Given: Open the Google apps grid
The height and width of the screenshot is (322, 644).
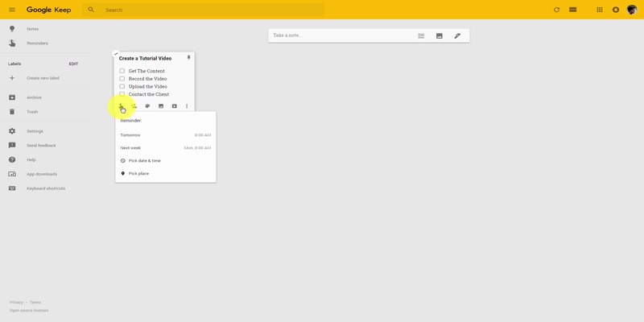Looking at the screenshot, I should [x=599, y=10].
